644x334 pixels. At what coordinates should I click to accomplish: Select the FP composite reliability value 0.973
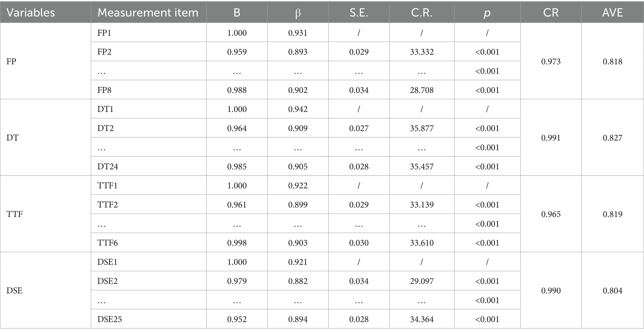(551, 61)
